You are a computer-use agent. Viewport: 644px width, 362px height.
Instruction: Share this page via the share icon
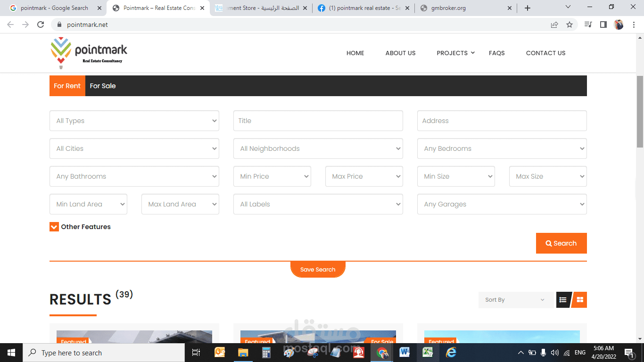pos(554,25)
